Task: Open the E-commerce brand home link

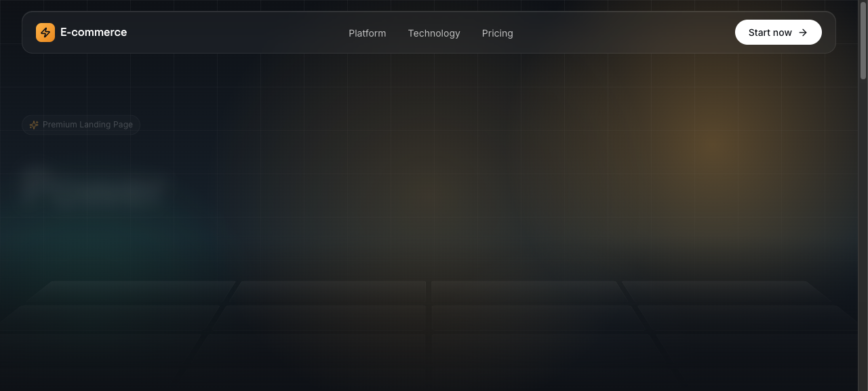Action: [x=81, y=33]
